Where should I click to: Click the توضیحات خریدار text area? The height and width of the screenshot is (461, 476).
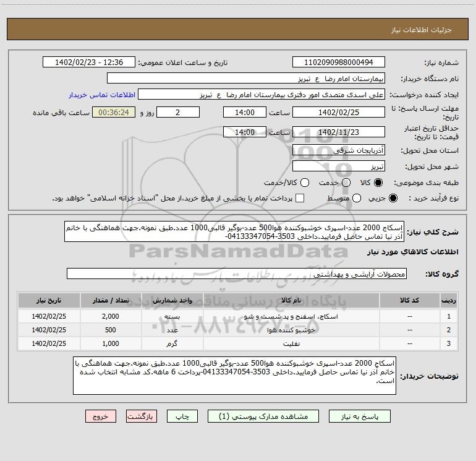point(235,376)
